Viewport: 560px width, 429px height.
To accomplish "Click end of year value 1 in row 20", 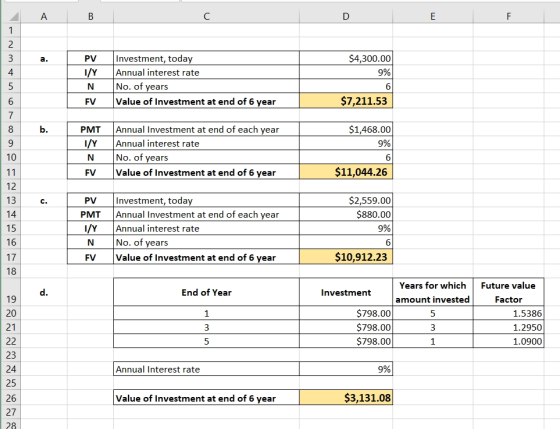I will tap(206, 313).
